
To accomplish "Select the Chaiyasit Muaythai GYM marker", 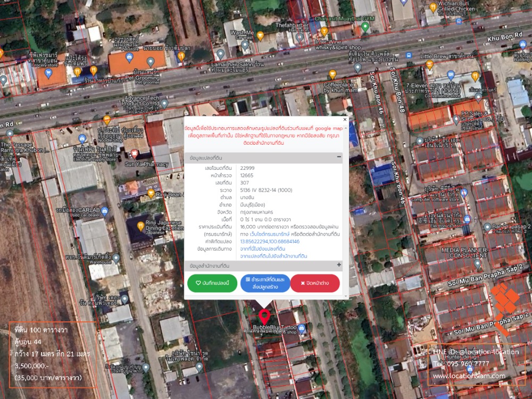I will point(365,27).
